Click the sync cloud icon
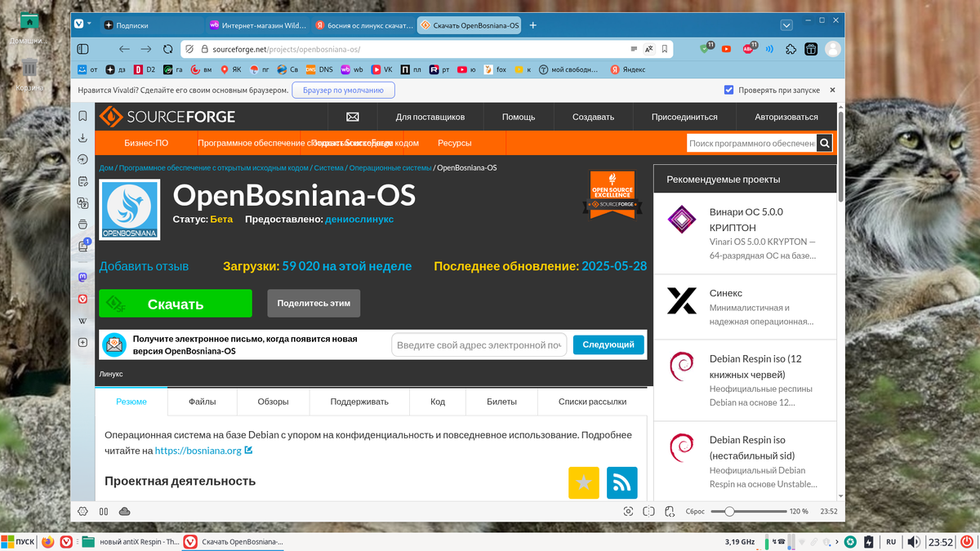 (125, 511)
